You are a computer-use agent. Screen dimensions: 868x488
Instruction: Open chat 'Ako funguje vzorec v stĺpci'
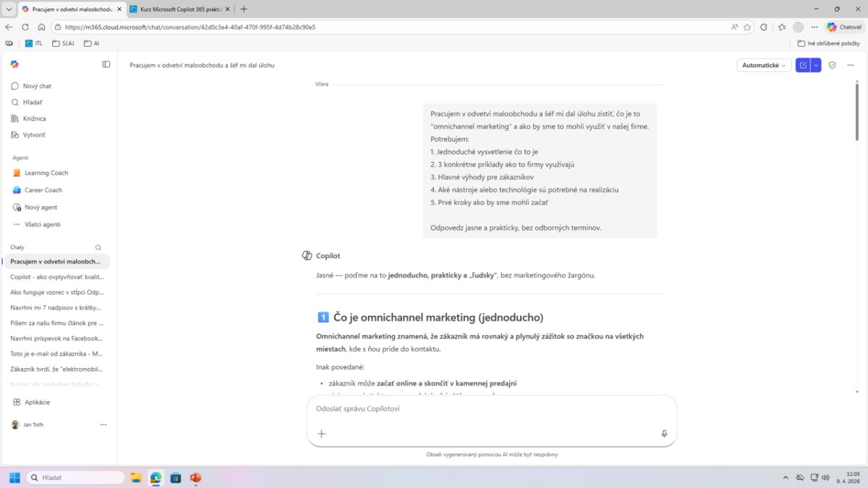tap(56, 292)
